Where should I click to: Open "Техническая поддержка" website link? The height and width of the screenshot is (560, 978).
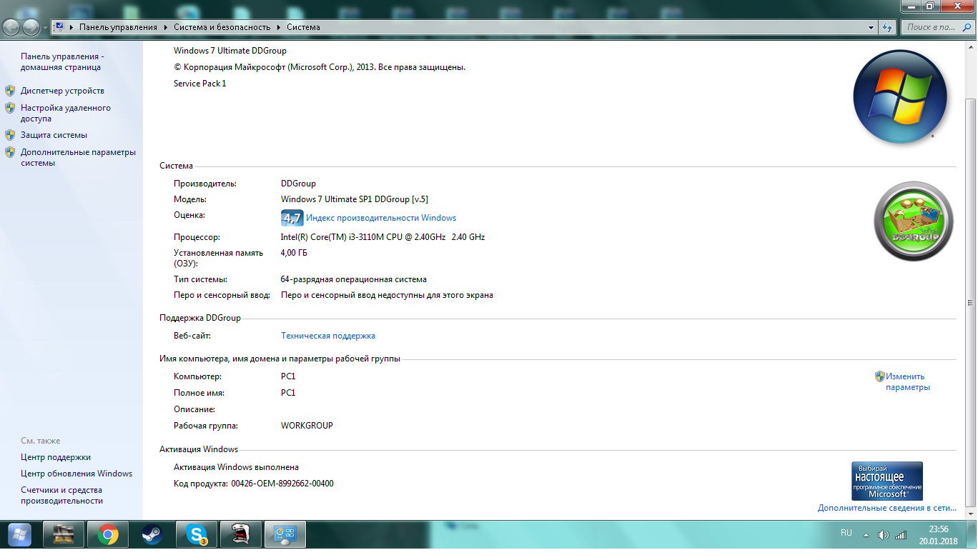click(328, 336)
